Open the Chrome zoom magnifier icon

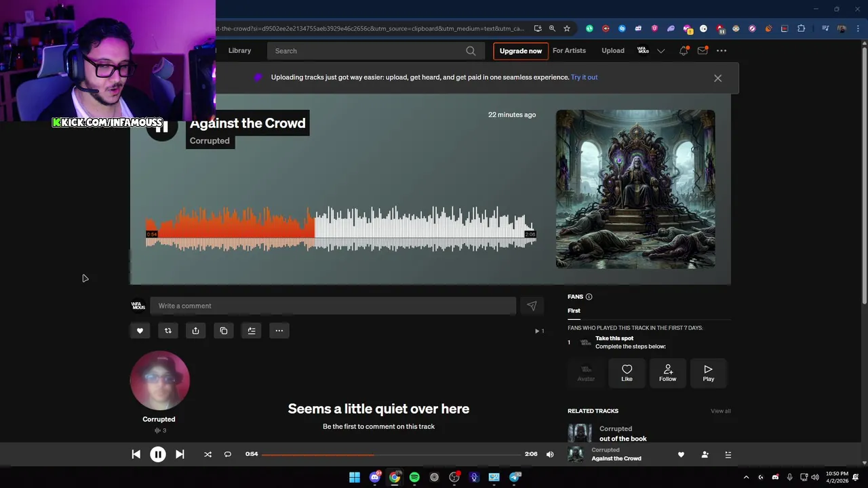(x=552, y=28)
